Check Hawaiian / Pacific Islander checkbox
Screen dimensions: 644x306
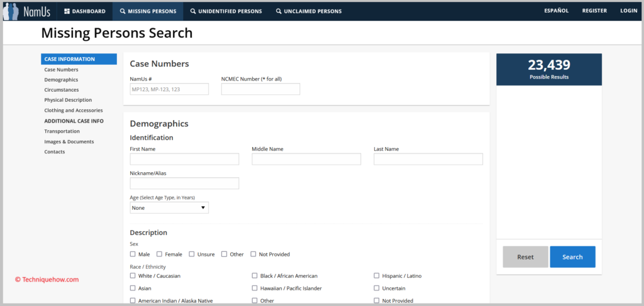pyautogui.click(x=255, y=288)
